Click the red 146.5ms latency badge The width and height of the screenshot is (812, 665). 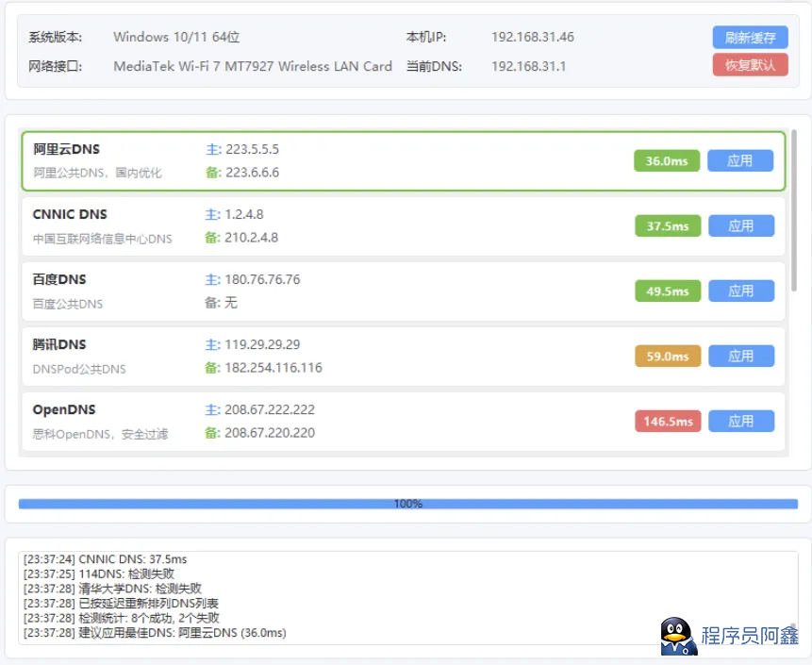pos(668,422)
